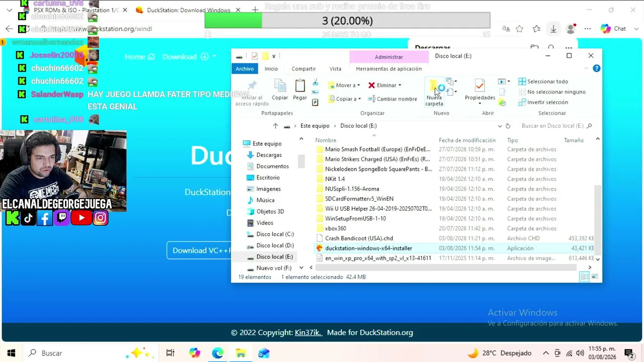644x362 pixels.
Task: Click Cambiar nombre in the ribbon
Action: tap(392, 99)
